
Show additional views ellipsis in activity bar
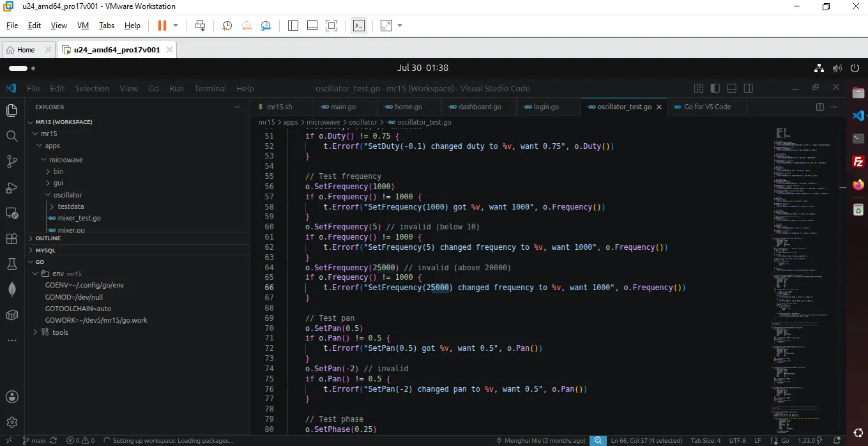[11, 341]
